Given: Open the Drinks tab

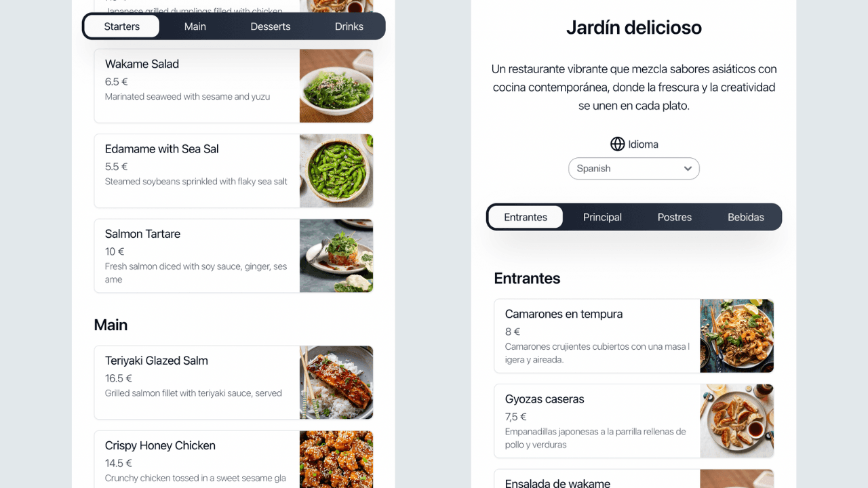Looking at the screenshot, I should [349, 26].
